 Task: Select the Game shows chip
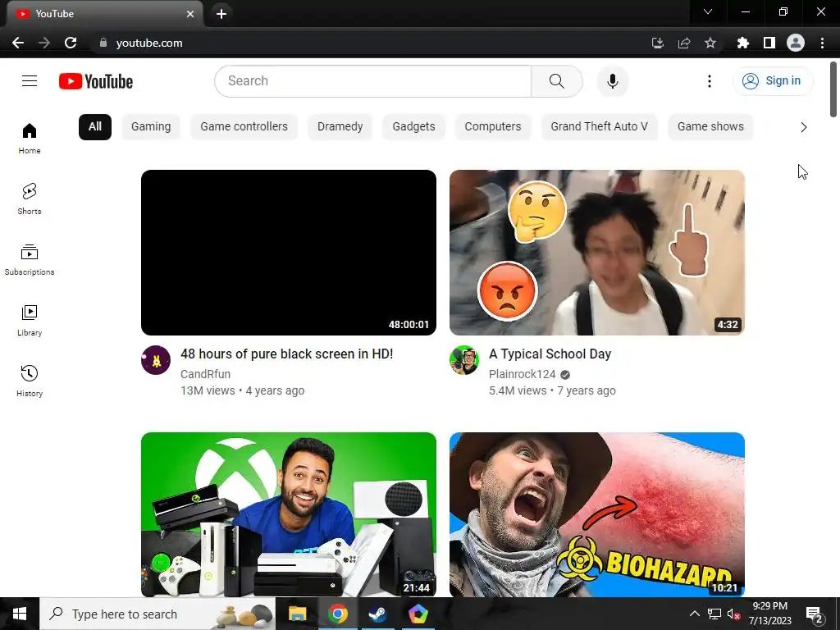[x=710, y=127]
